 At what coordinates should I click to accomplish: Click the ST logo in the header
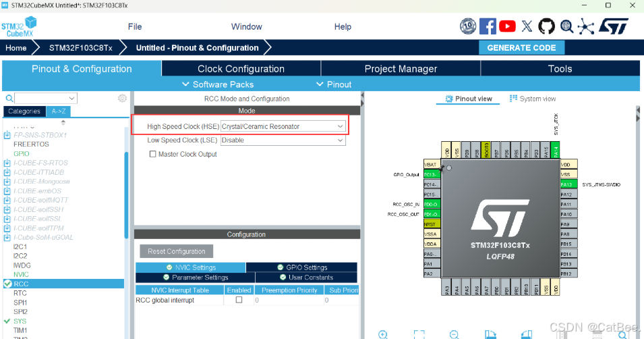613,26
